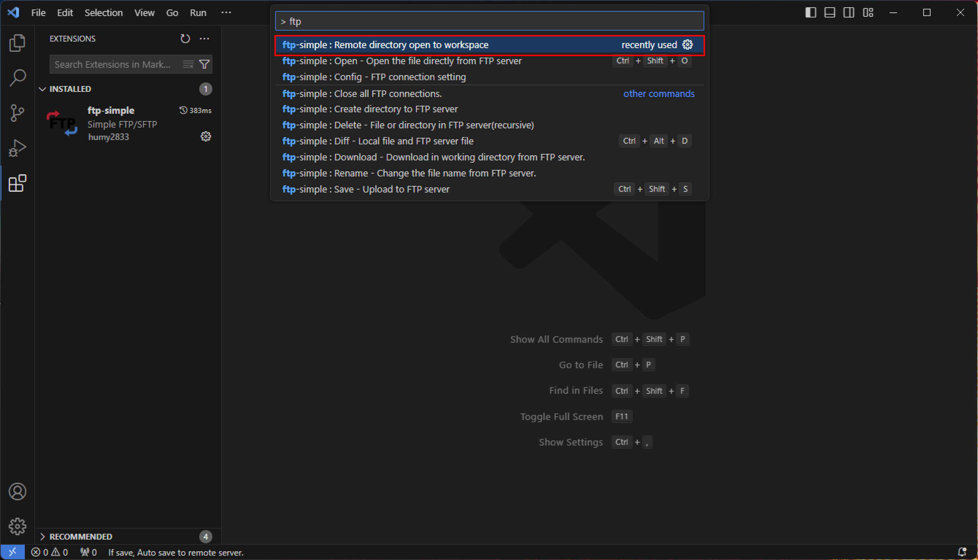Open the Explorer view in activity bar
The image size is (978, 560).
click(x=17, y=43)
